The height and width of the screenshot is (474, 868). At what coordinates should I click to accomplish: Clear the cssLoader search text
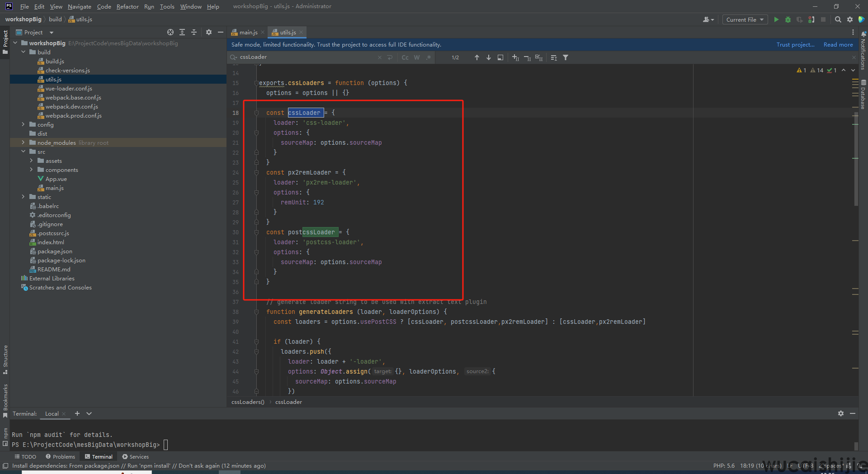coord(379,57)
